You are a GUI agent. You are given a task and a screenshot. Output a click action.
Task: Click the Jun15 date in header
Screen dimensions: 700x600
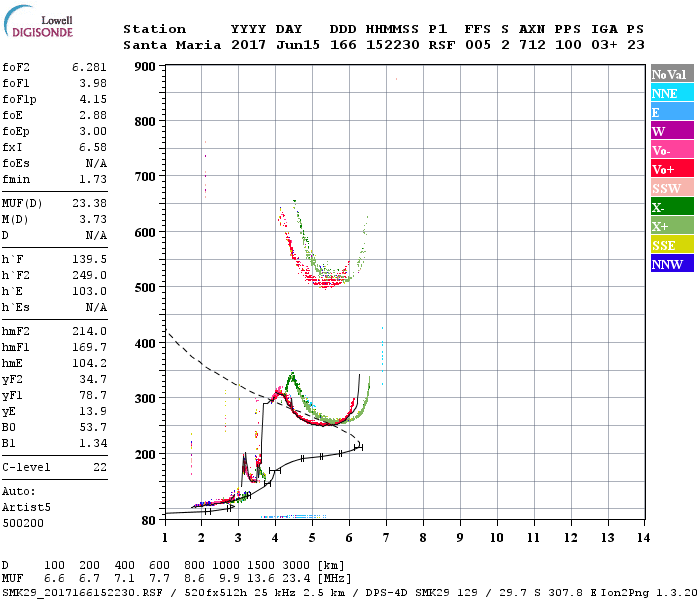pyautogui.click(x=298, y=45)
